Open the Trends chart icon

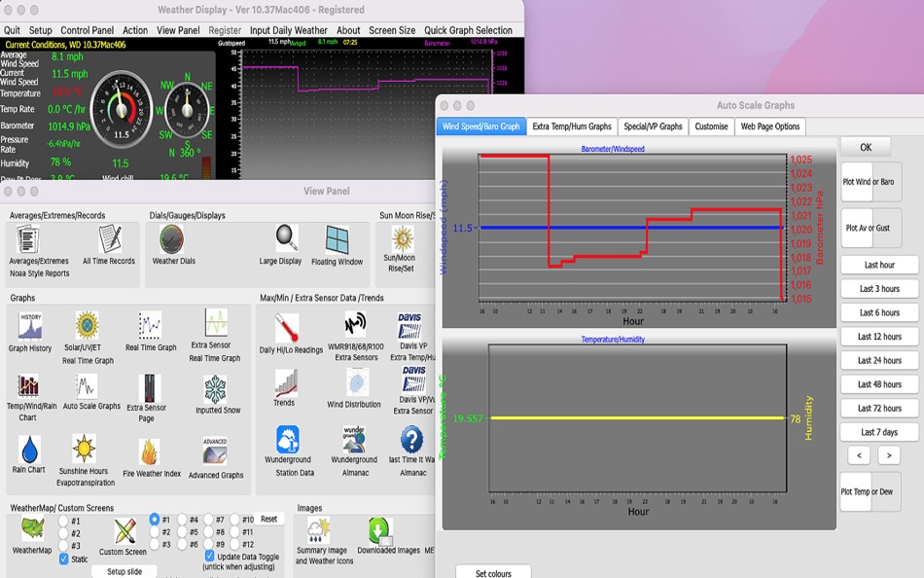click(286, 382)
